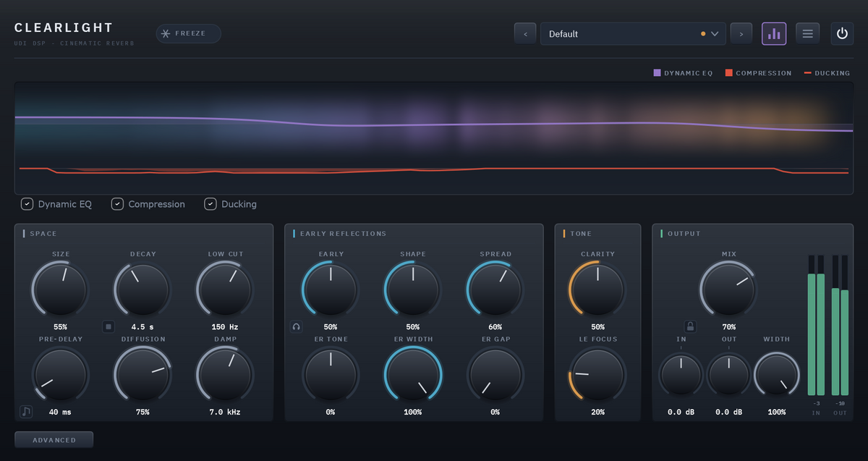Click the In gain knob
The height and width of the screenshot is (461, 868).
pos(681,374)
